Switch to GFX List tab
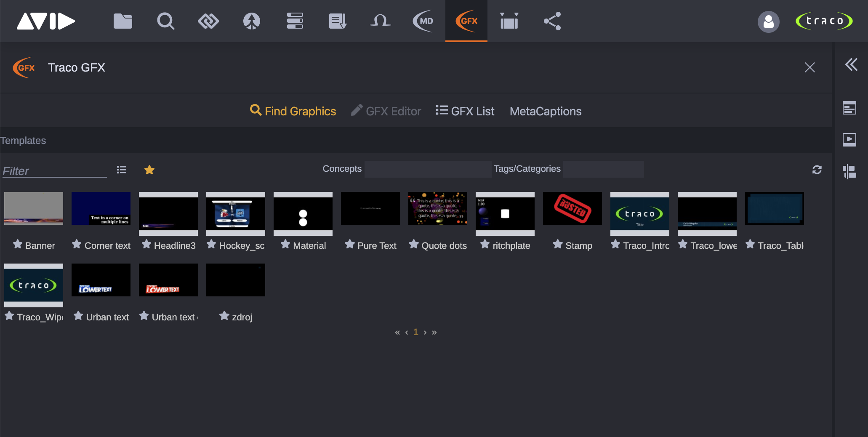 (465, 111)
